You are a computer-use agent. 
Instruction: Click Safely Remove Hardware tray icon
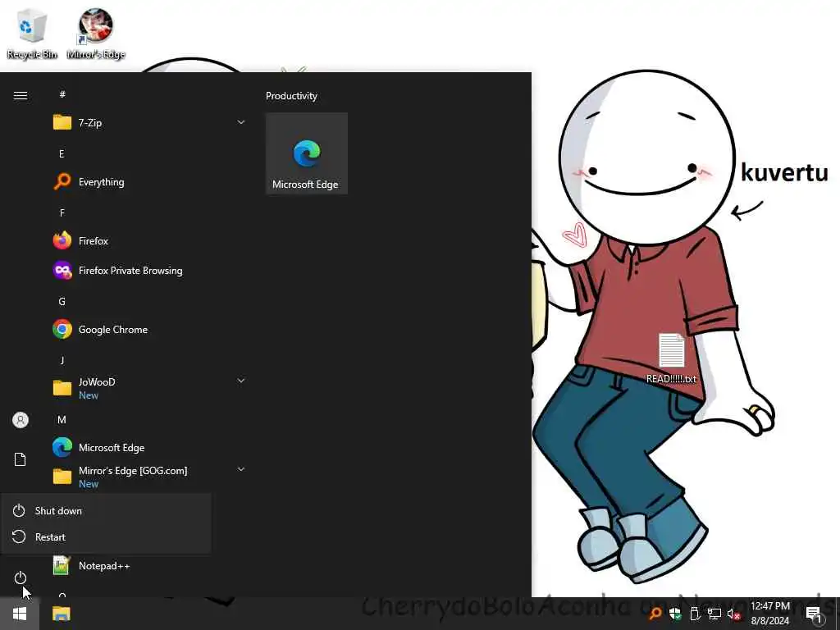pos(695,614)
